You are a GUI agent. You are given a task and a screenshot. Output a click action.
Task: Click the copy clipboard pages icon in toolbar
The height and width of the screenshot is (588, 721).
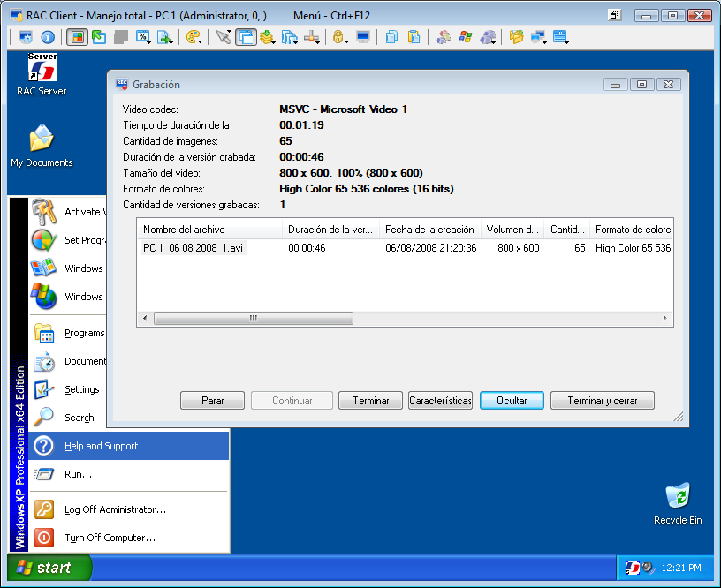391,37
